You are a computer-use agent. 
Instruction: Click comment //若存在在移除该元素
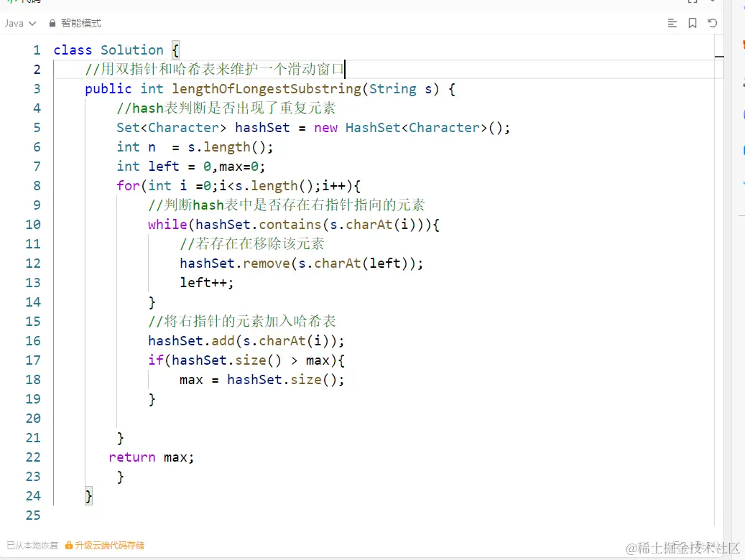[252, 244]
